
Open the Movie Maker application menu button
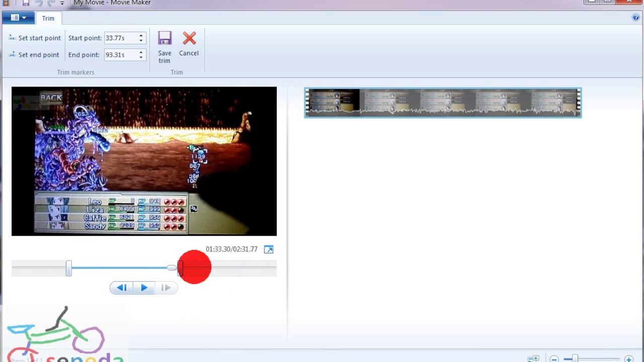pyautogui.click(x=18, y=18)
